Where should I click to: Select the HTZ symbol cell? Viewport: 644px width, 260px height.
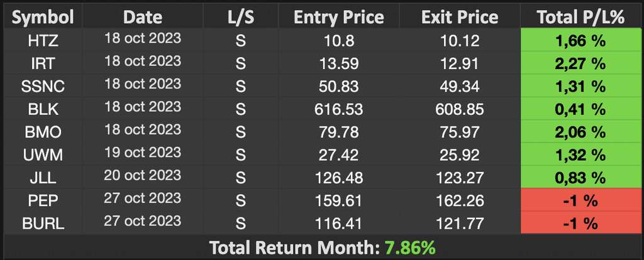(x=43, y=41)
